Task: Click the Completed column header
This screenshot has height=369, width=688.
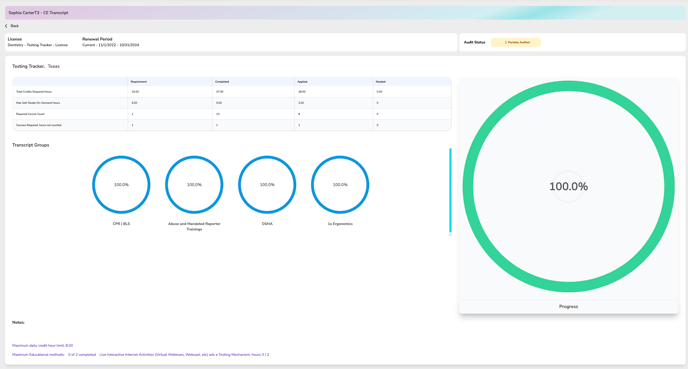Action: (x=222, y=82)
